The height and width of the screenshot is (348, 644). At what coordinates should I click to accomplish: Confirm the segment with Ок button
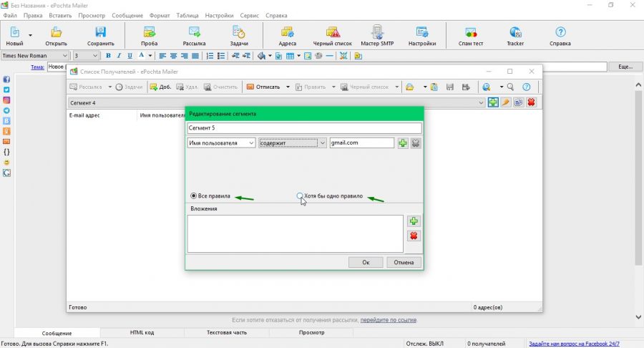point(366,262)
